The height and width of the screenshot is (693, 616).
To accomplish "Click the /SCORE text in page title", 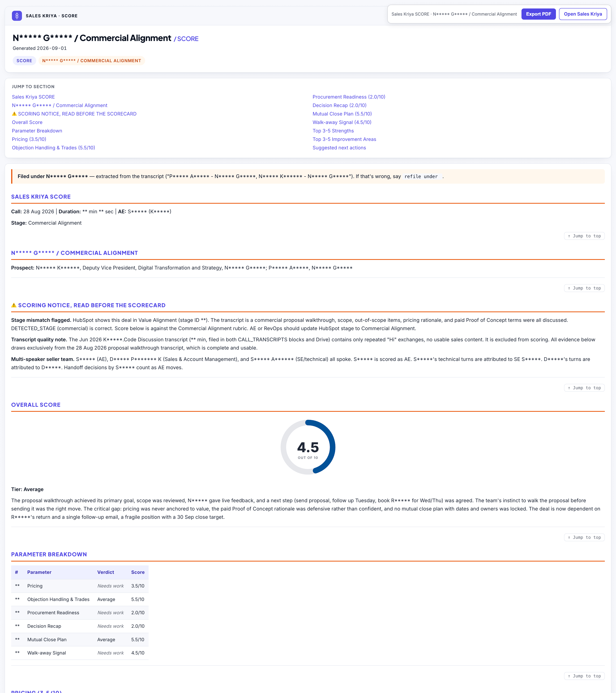I will pos(186,39).
